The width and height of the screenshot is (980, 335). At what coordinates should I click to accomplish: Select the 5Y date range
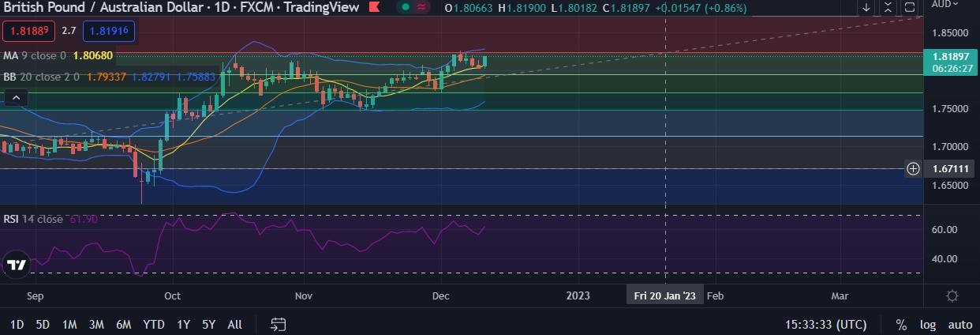(208, 325)
